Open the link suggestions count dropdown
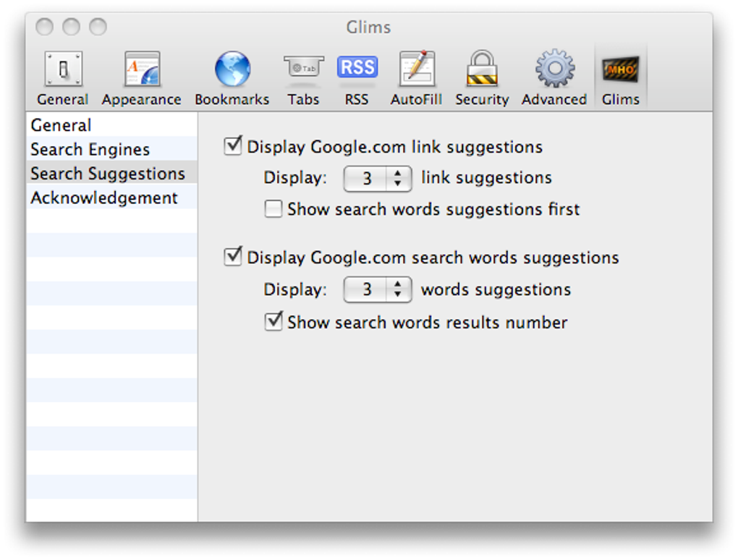 tap(377, 178)
